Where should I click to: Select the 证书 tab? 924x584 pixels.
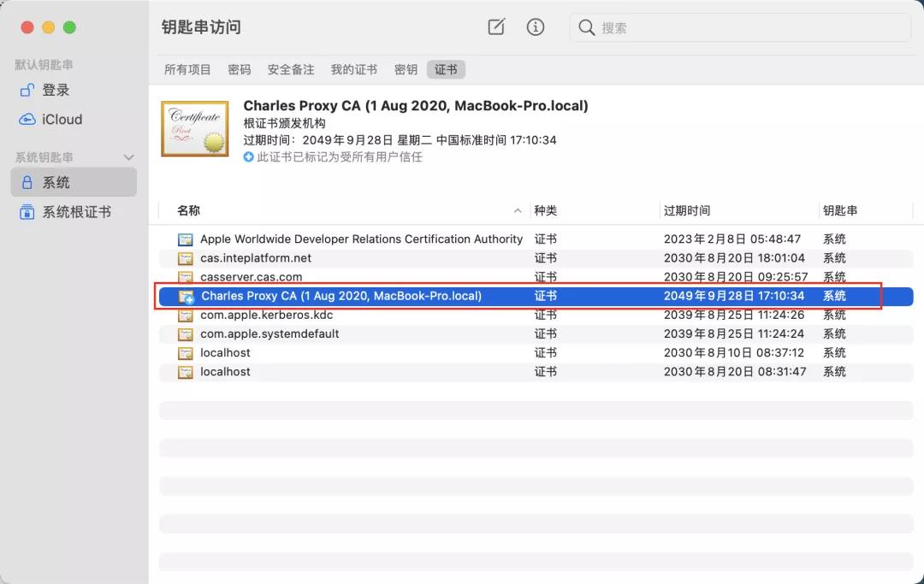(446, 69)
